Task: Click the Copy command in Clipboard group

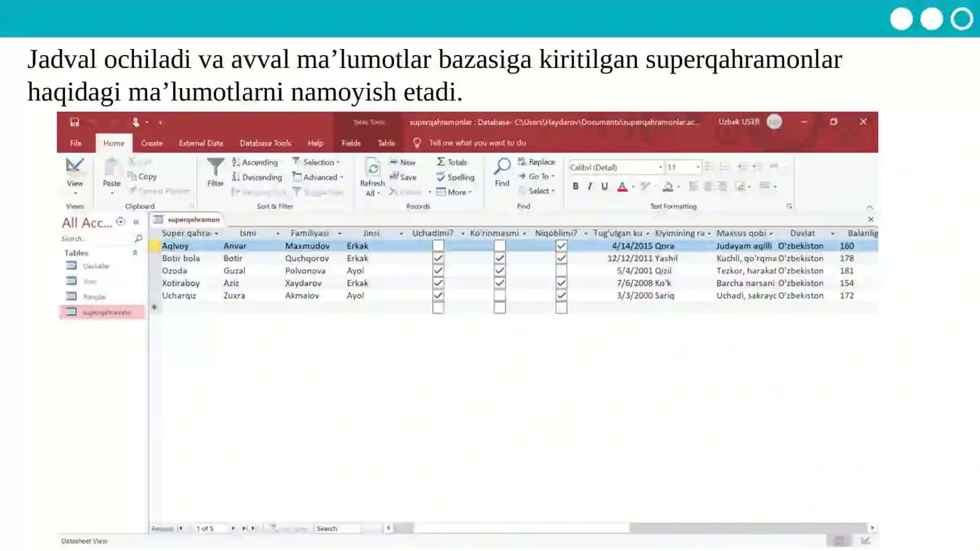Action: click(x=142, y=176)
